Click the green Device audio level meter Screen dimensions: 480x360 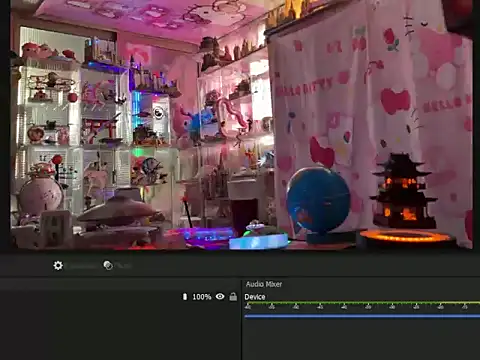(x=362, y=303)
